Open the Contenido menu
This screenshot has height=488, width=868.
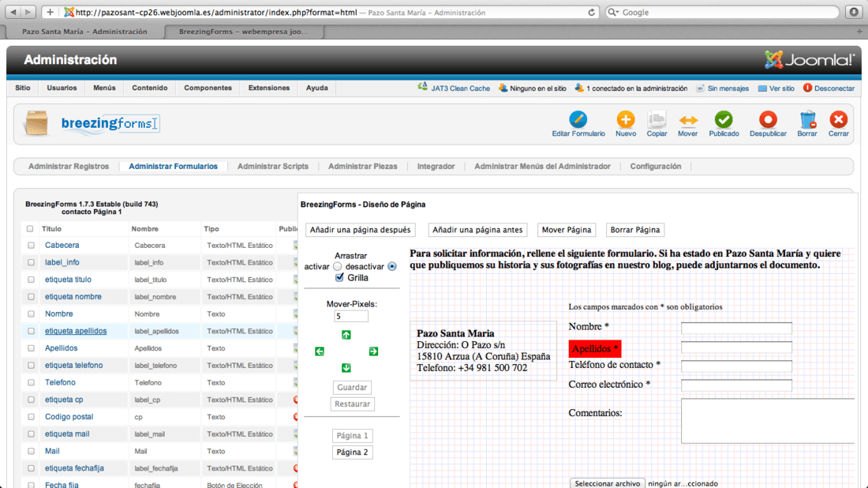point(149,88)
